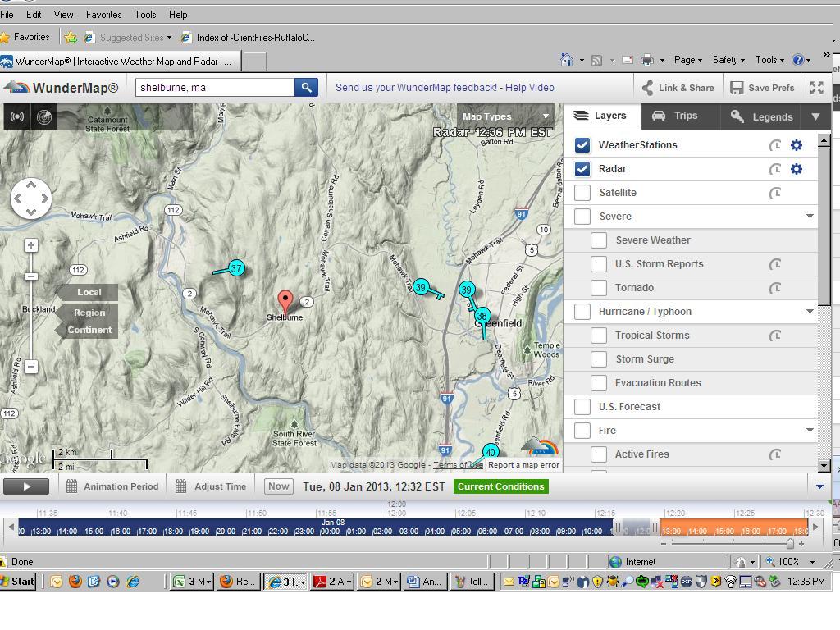Click the clock icon beside Satellite
The width and height of the screenshot is (840, 630).
pos(774,193)
